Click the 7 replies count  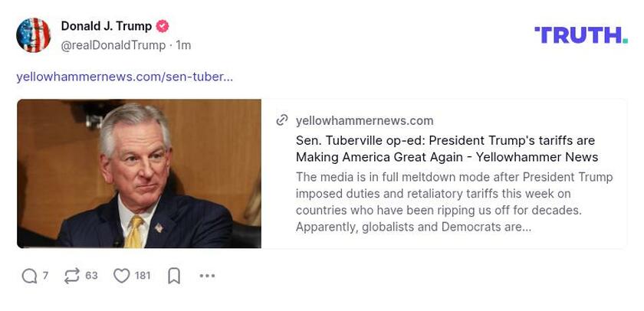[45, 276]
